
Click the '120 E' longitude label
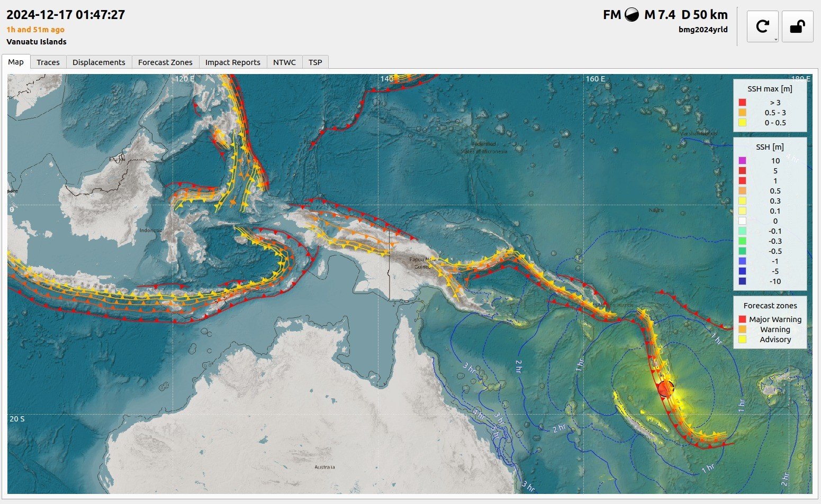(x=184, y=79)
